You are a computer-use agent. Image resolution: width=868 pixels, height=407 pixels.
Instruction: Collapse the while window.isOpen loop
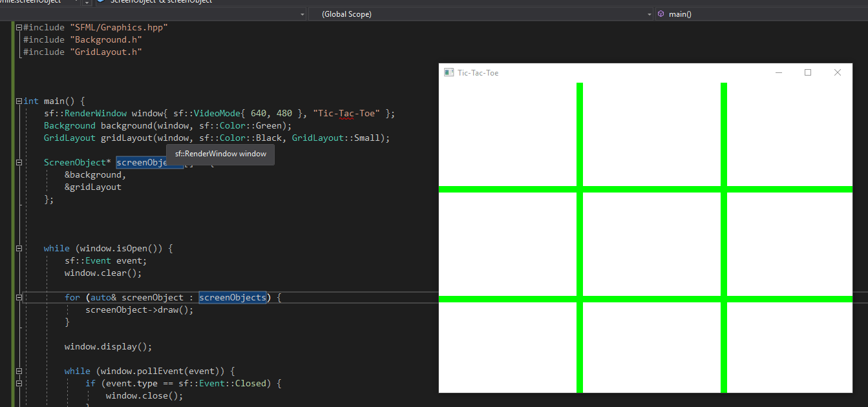18,248
